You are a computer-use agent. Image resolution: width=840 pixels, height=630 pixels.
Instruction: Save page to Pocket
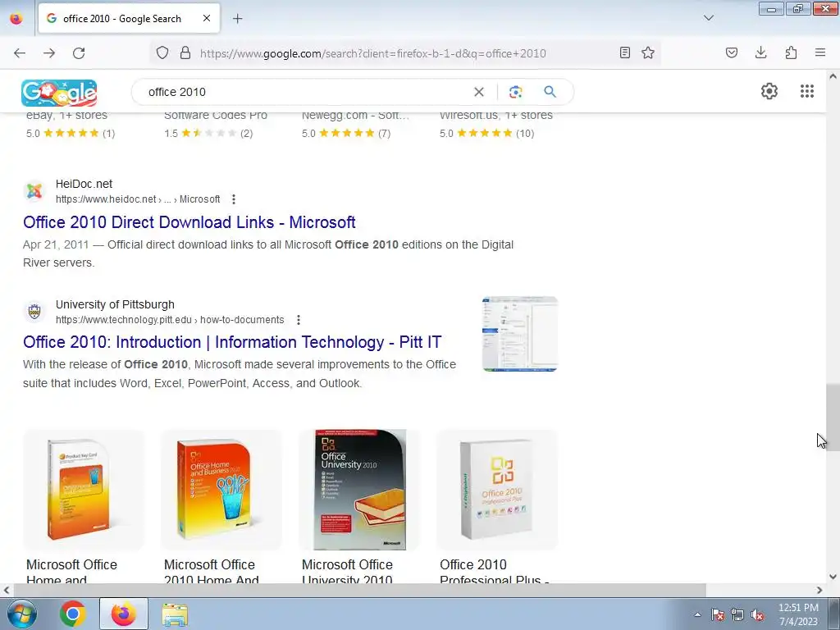[732, 52]
